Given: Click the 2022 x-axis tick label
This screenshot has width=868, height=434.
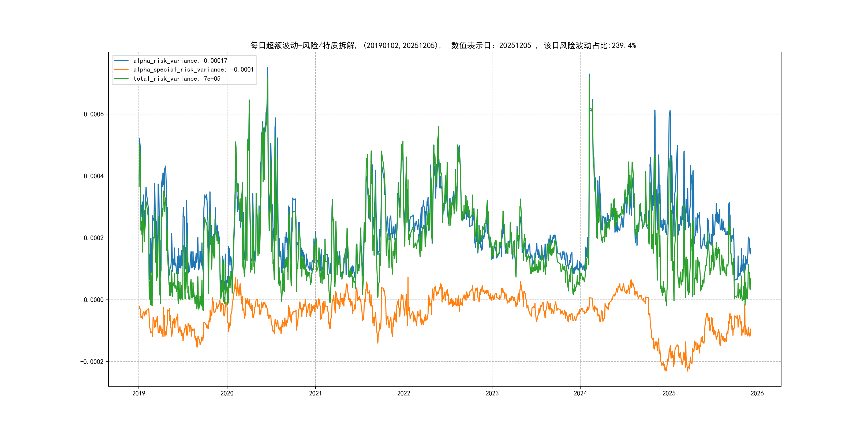Looking at the screenshot, I should click(404, 393).
